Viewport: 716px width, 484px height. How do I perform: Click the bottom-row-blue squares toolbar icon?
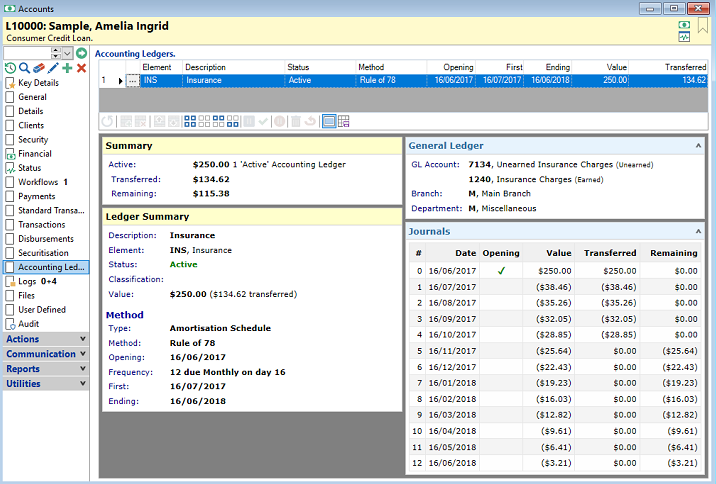pyautogui.click(x=232, y=121)
